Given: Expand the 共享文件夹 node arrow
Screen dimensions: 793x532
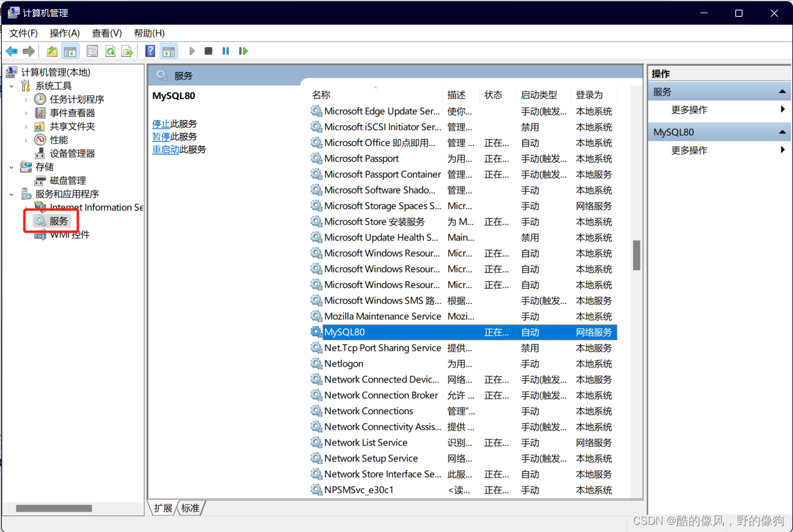Looking at the screenshot, I should coord(26,126).
